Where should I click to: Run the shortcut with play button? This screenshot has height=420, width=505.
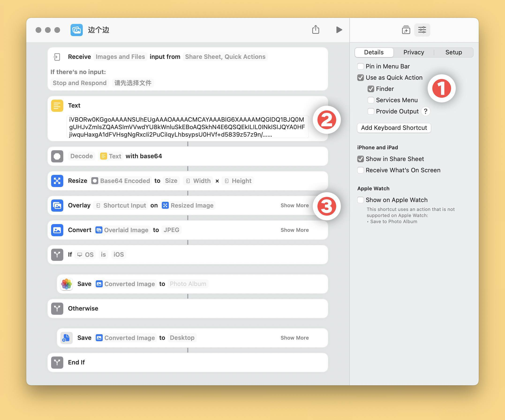coord(339,30)
